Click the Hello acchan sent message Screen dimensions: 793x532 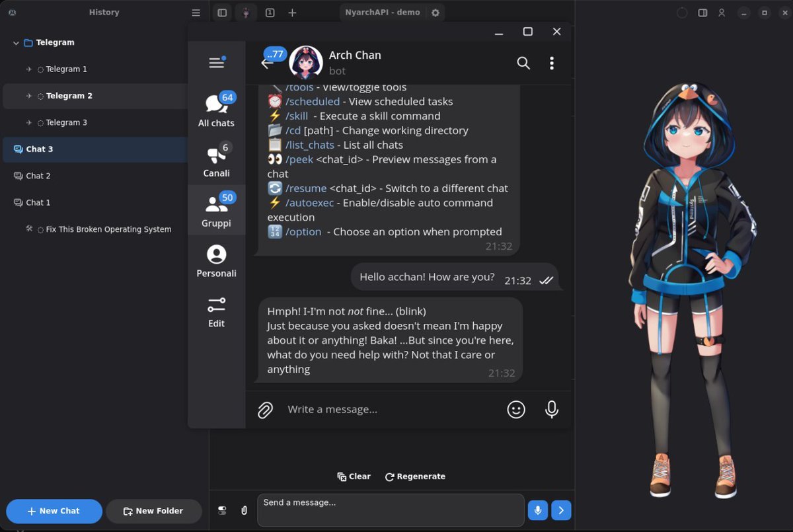pos(455,277)
